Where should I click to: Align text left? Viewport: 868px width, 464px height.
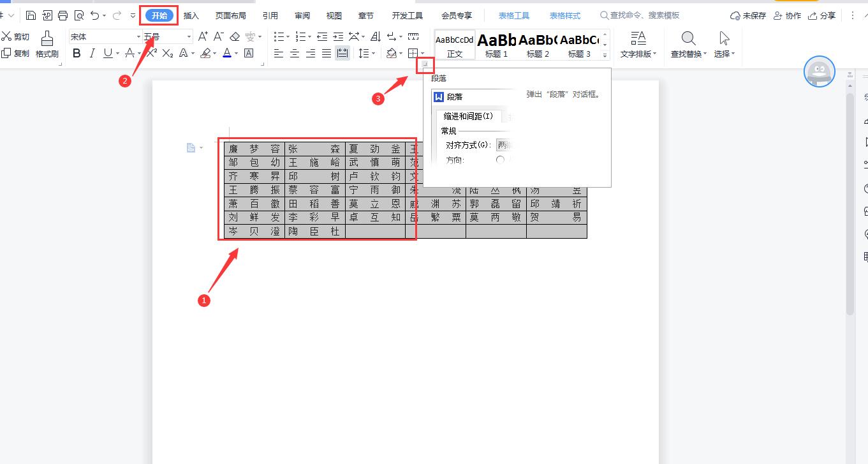click(x=279, y=54)
